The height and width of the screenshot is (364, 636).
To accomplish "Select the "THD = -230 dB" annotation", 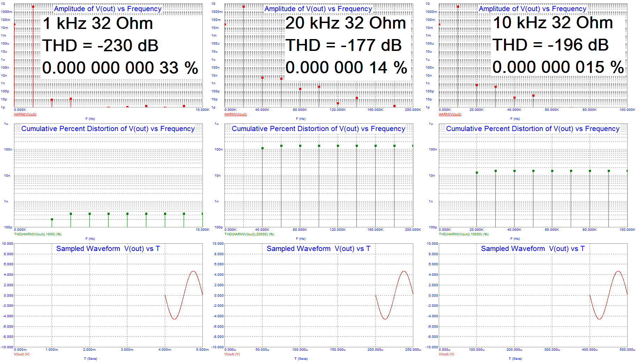I will [x=100, y=46].
